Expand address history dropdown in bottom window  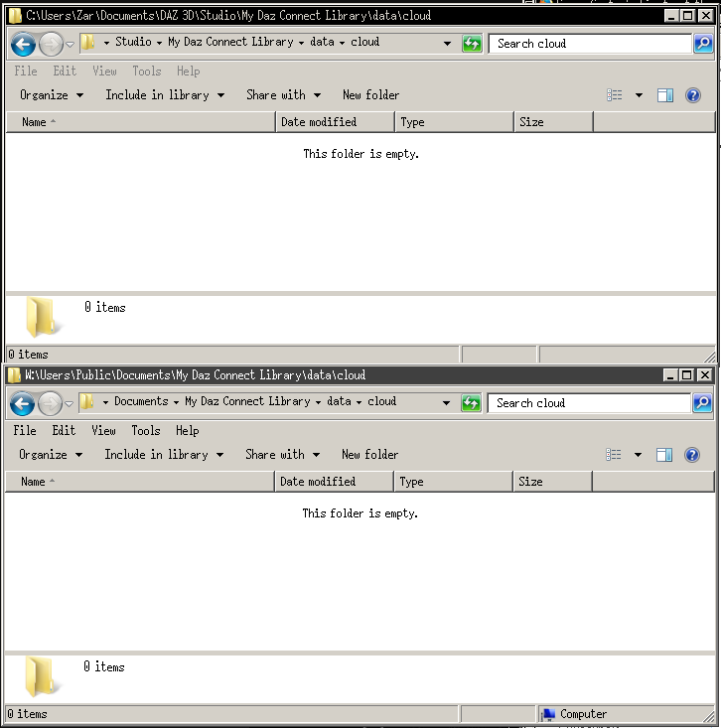pyautogui.click(x=446, y=403)
